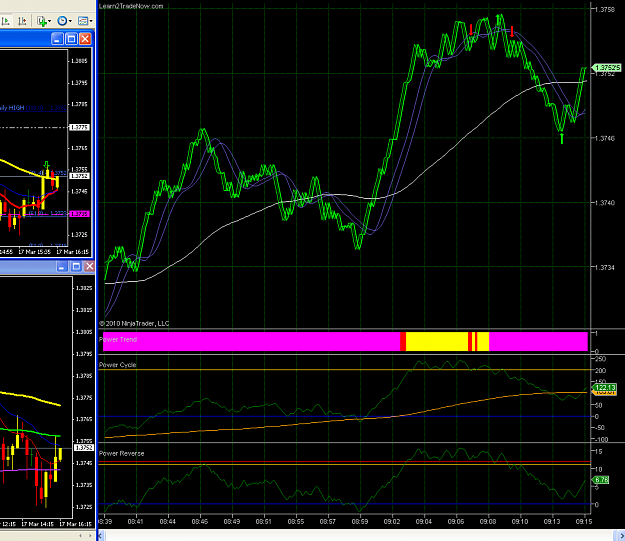Open the dropdown arrow beside the templates icon

pyautogui.click(x=91, y=21)
